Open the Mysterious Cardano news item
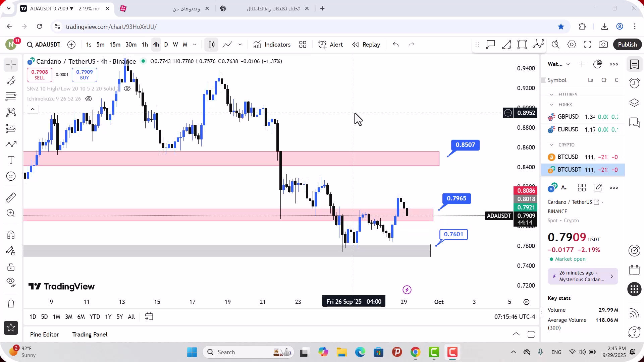 (583, 277)
